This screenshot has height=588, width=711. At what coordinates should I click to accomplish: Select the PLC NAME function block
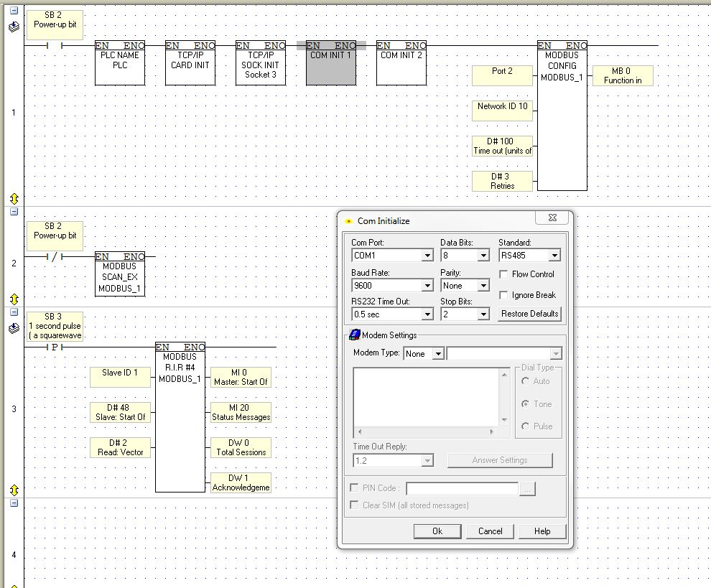tap(120, 63)
